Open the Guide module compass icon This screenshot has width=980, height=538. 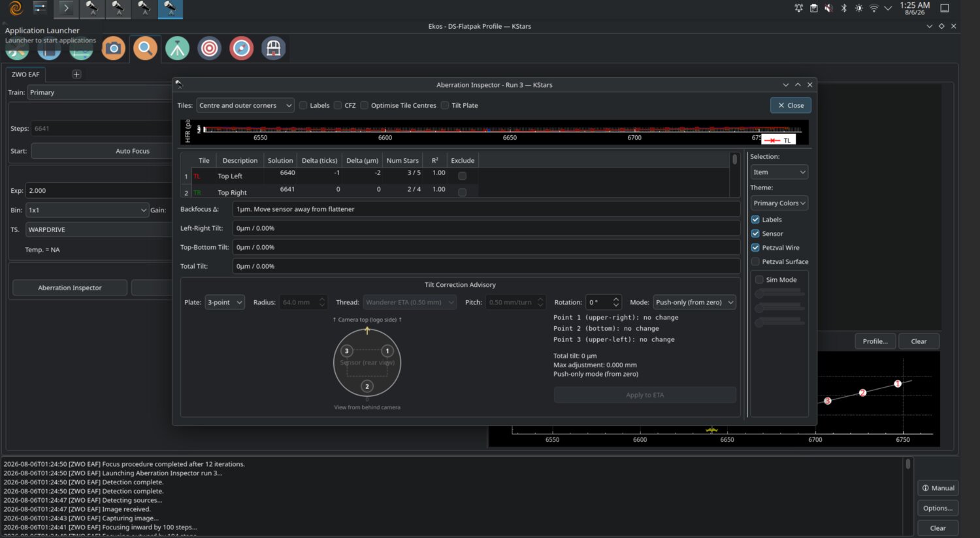point(241,48)
